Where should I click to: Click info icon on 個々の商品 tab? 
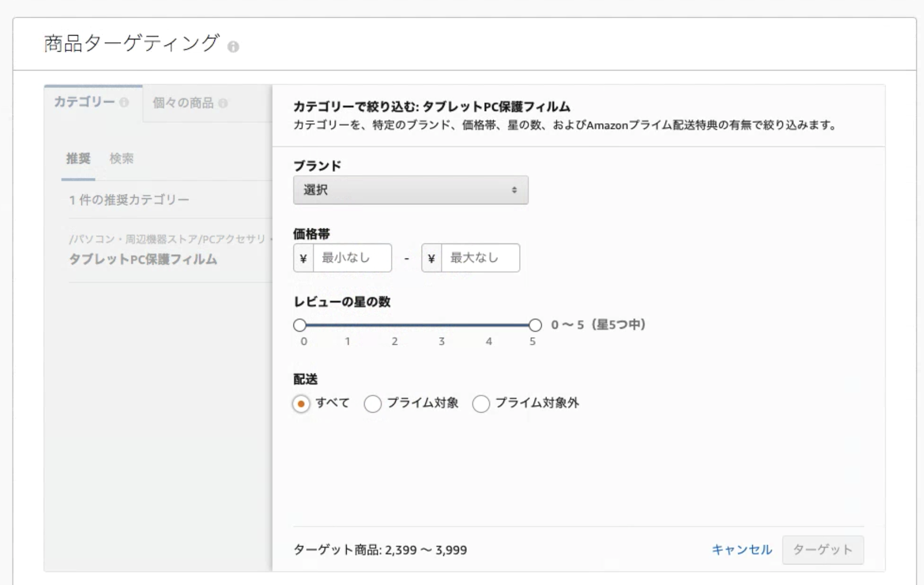tap(223, 103)
